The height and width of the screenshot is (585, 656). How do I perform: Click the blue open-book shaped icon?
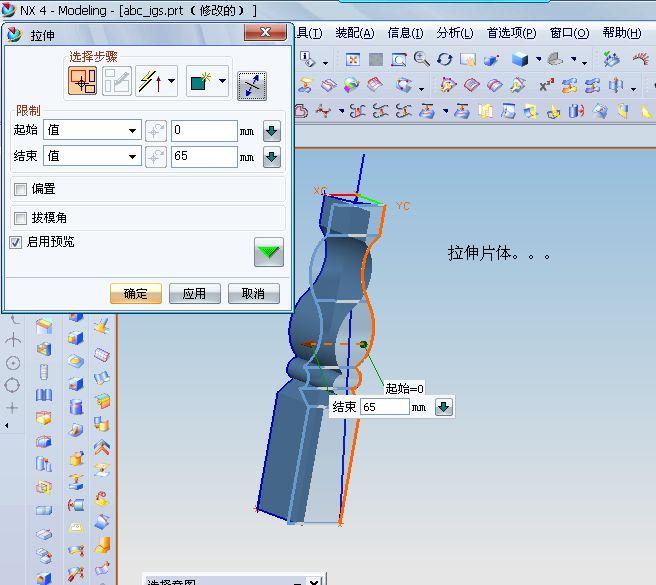click(44, 395)
